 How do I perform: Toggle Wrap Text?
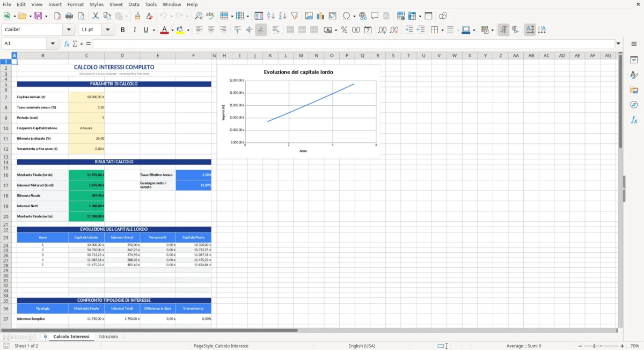coord(276,30)
